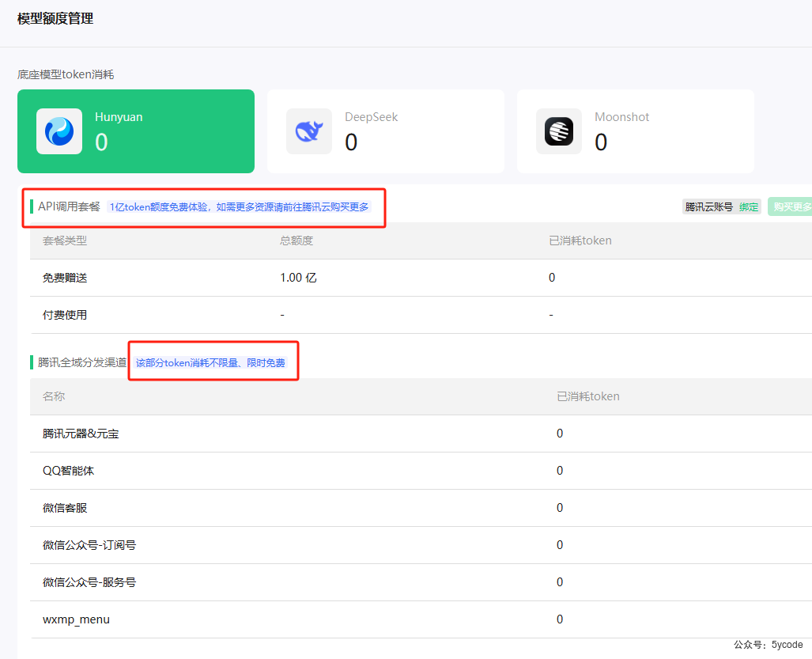The image size is (812, 659).
Task: Click the API调用套餐 section heading
Action: coord(69,206)
